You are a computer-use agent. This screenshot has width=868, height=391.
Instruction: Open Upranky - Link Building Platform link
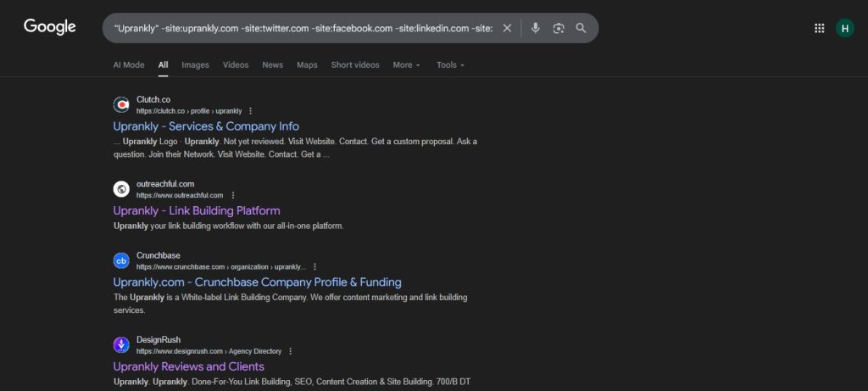[x=197, y=210]
